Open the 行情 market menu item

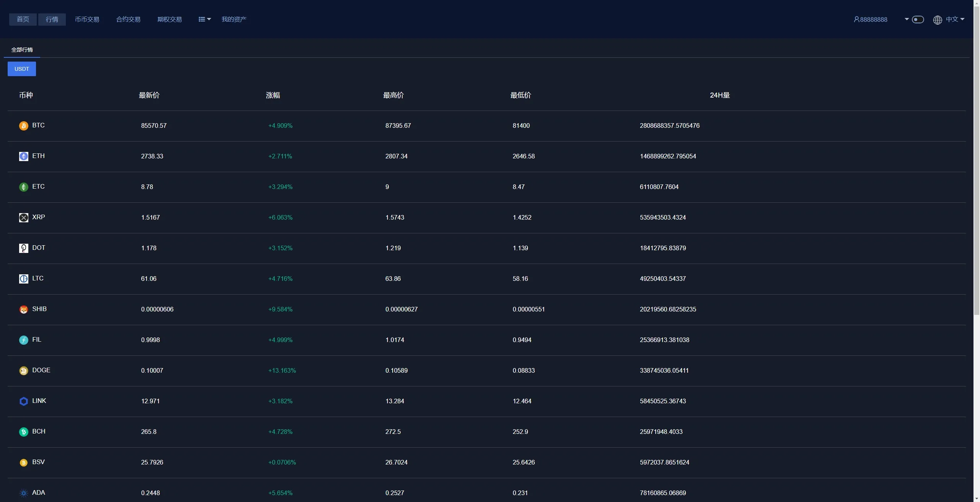coord(52,20)
